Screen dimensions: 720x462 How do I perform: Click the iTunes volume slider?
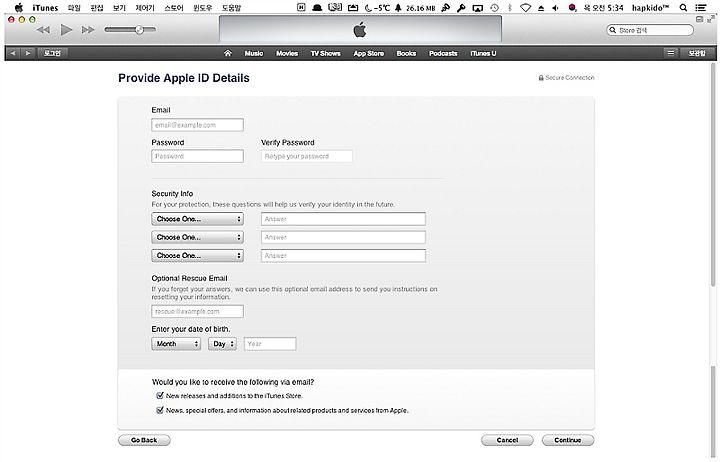pyautogui.click(x=130, y=30)
